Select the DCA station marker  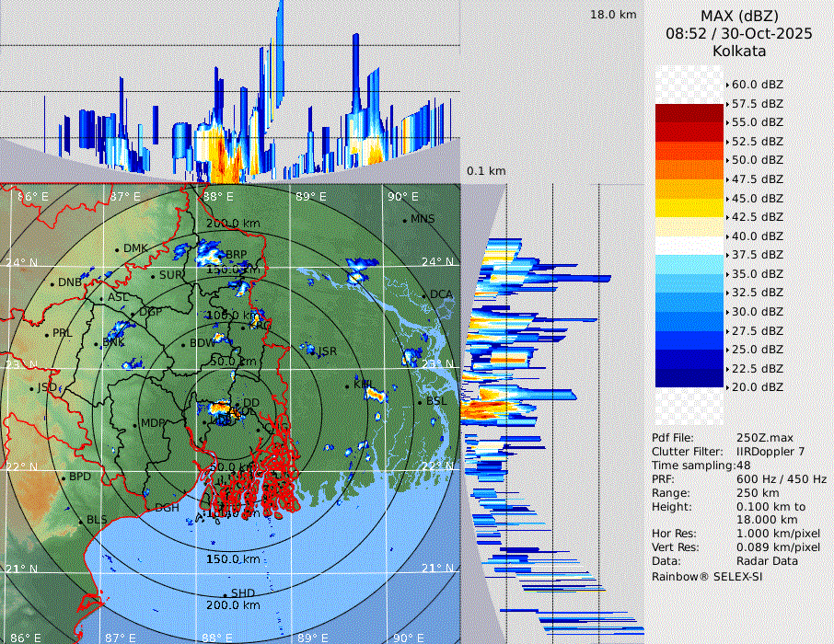(424, 295)
